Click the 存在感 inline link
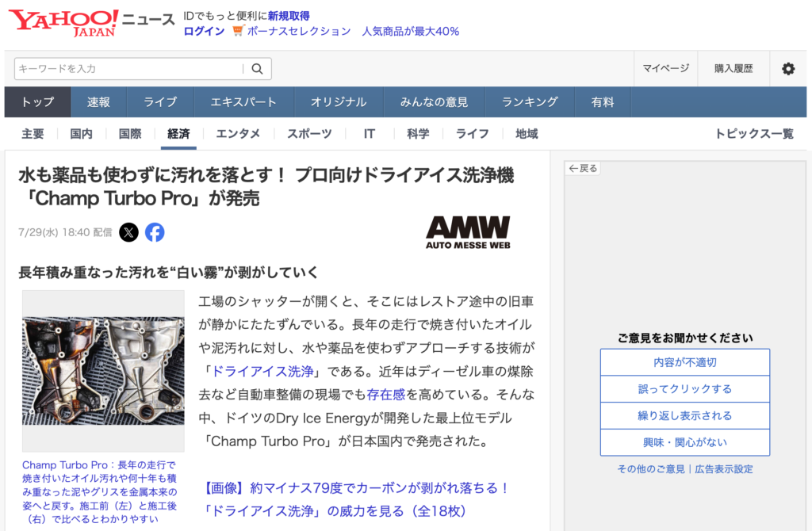 click(386, 395)
